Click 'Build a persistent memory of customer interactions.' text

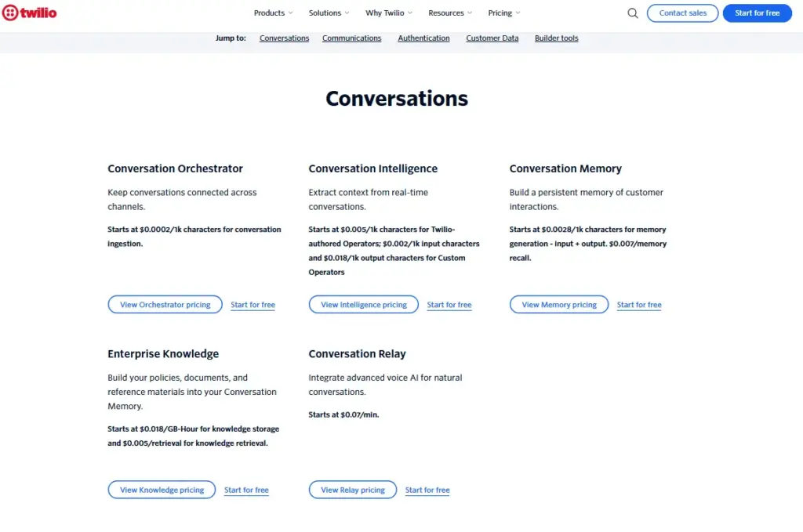tap(586, 200)
